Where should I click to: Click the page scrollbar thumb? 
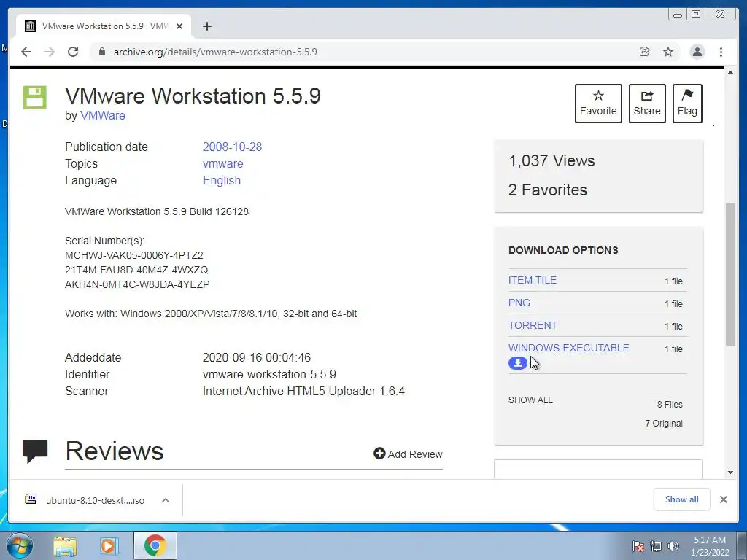click(x=730, y=274)
